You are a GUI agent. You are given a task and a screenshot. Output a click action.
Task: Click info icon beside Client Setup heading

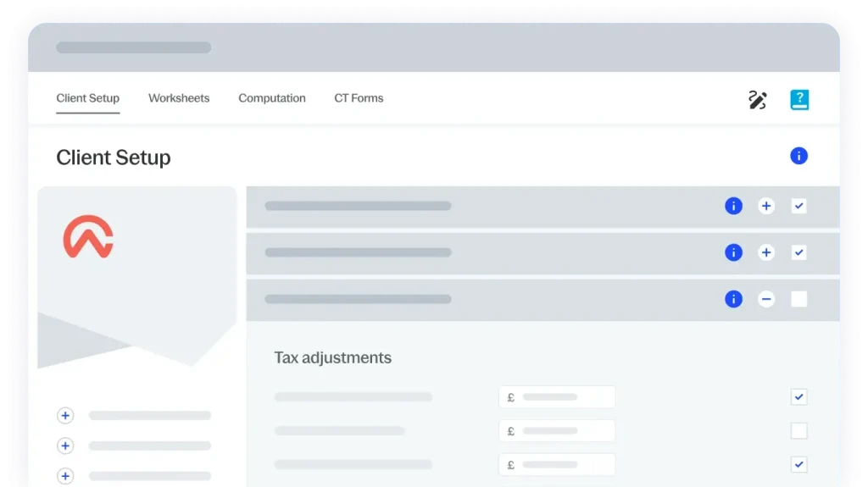[798, 156]
